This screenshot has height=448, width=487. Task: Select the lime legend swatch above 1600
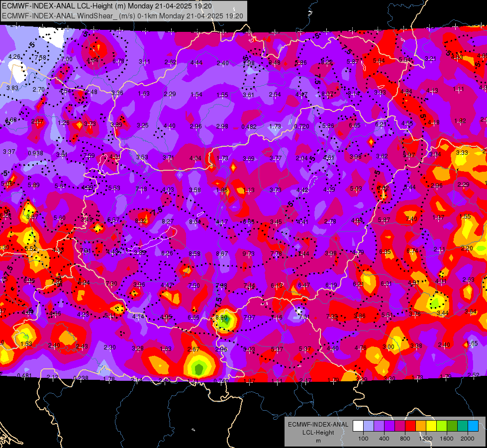442,426
